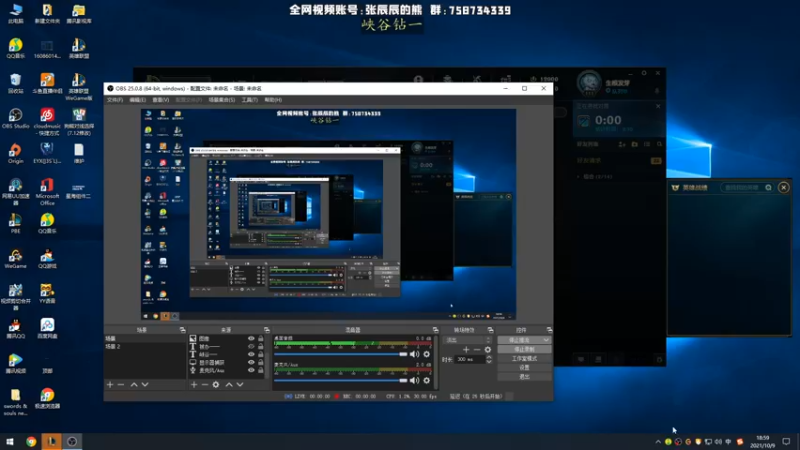Mute the 麦克风/Aux channel speaker
Image resolution: width=800 pixels, height=450 pixels.
point(414,380)
